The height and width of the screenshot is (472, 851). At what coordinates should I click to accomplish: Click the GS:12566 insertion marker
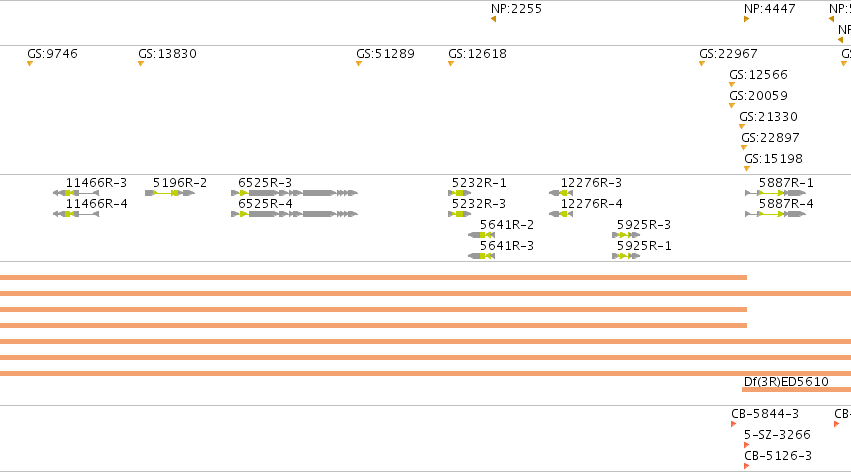(x=732, y=85)
